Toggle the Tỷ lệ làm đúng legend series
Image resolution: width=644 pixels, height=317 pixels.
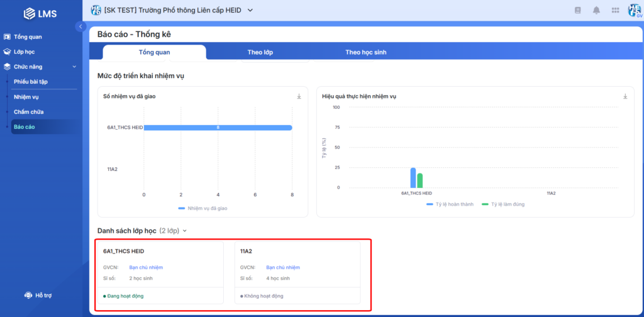[503, 204]
